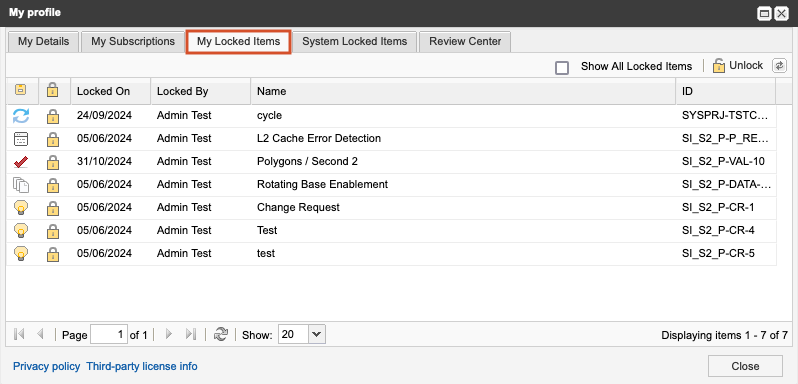
Task: Click the lock icon in the Test row
Action: pos(53,231)
